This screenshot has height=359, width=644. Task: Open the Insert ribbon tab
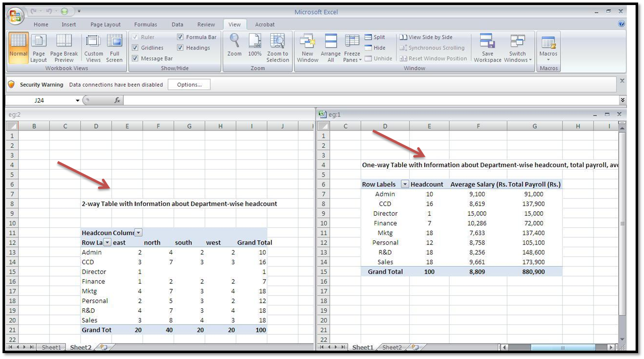click(69, 24)
